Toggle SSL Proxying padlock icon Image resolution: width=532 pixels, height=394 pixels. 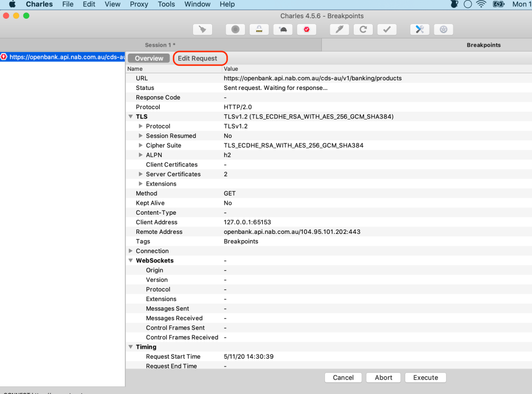(259, 30)
